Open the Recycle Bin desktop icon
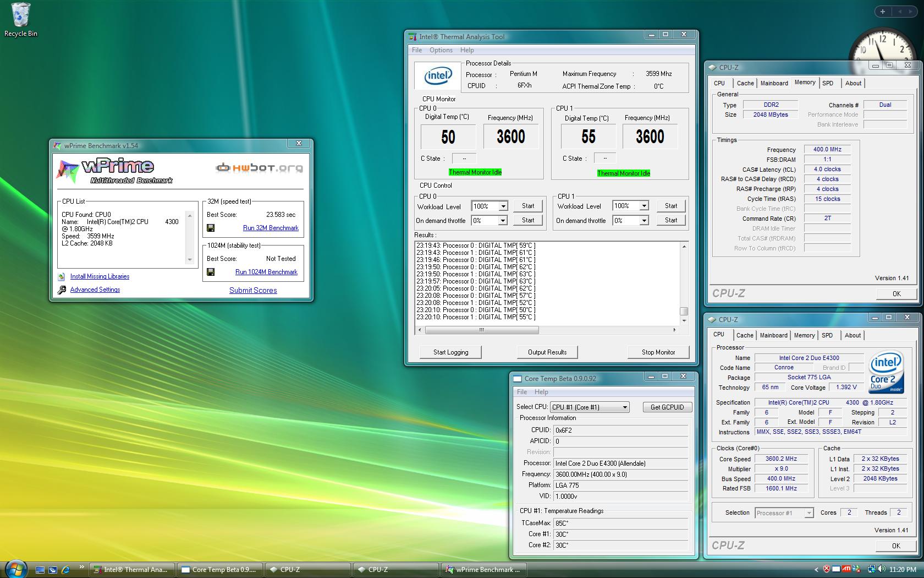924x578 pixels. coord(21,20)
